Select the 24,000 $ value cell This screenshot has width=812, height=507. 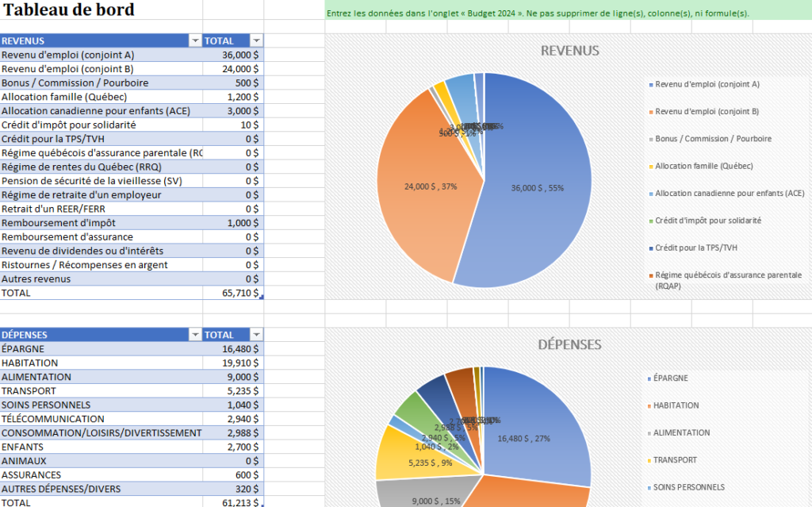233,69
